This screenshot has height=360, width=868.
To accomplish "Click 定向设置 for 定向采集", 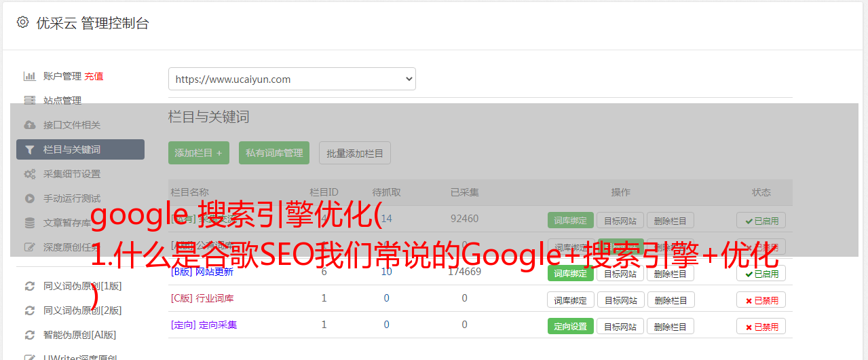I will (571, 326).
